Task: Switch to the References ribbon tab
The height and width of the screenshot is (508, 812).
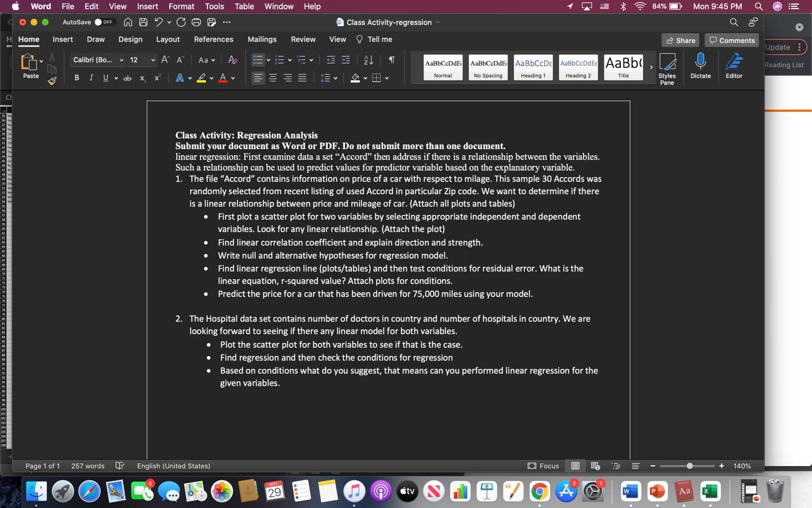Action: tap(214, 39)
